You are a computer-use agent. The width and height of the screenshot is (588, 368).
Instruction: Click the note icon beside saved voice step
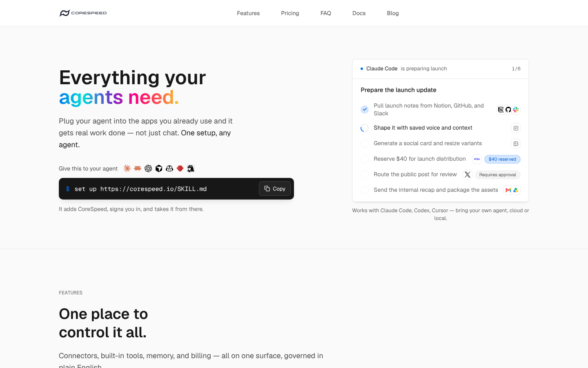[516, 128]
